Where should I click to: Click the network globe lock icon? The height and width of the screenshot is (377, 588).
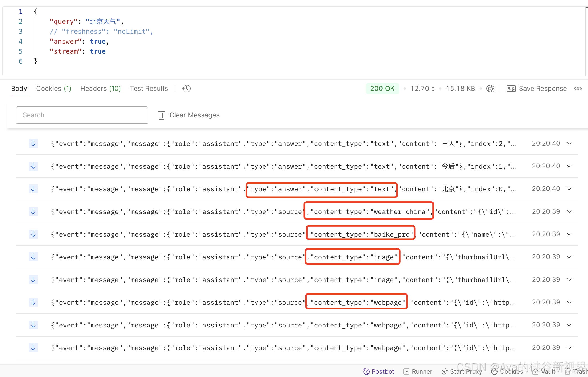pyautogui.click(x=491, y=89)
